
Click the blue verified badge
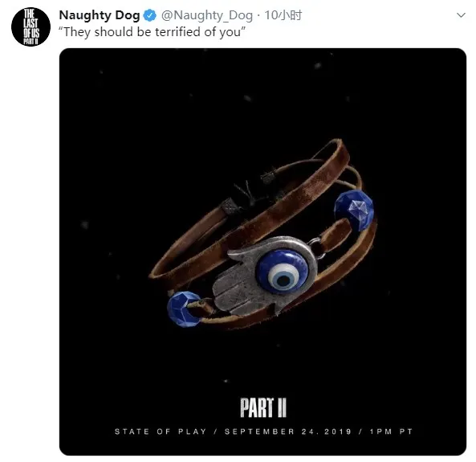click(x=149, y=15)
